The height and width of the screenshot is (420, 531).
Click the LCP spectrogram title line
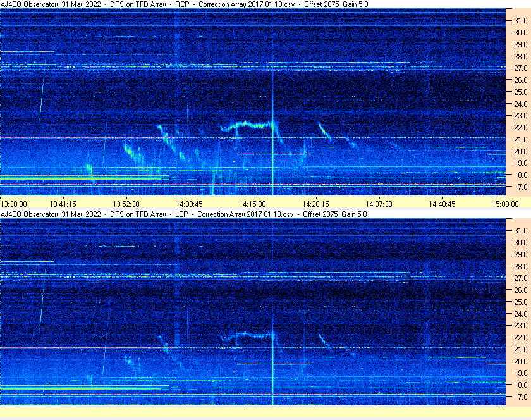tap(183, 214)
